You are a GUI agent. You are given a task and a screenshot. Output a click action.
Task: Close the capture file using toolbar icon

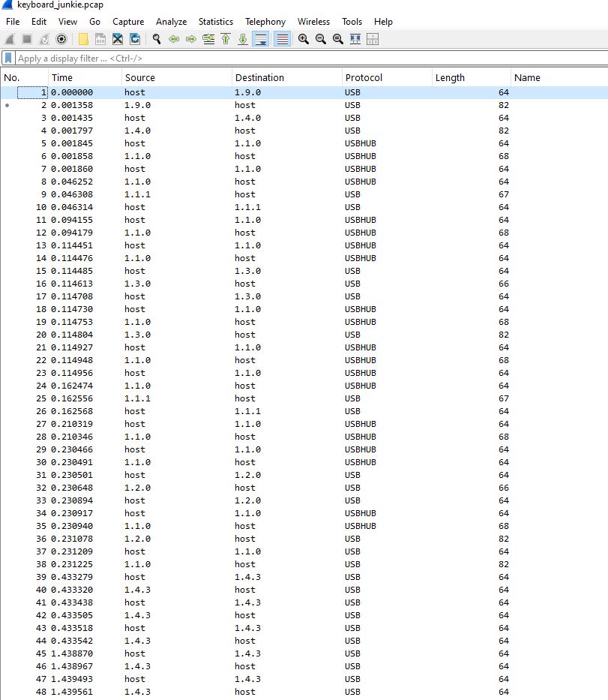(118, 39)
